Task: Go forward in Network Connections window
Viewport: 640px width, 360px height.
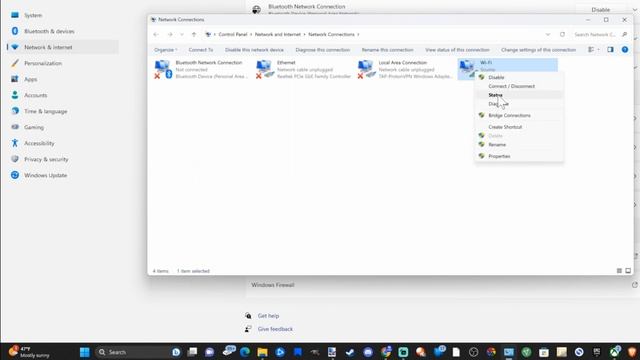Action: click(170, 34)
